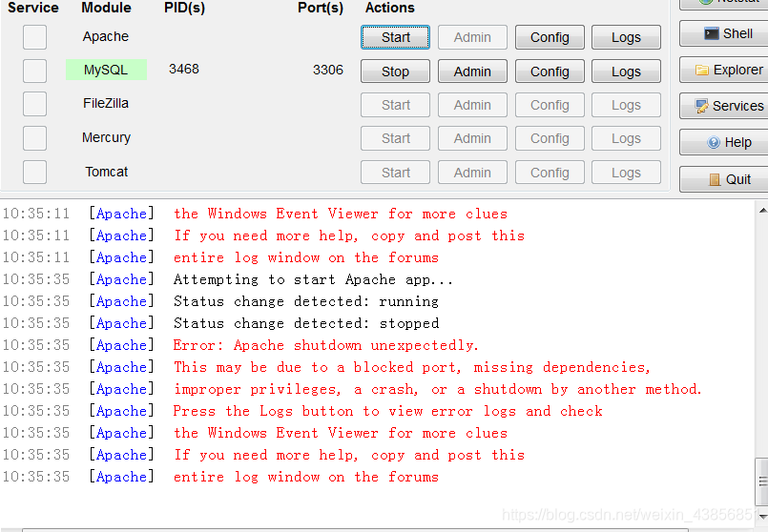This screenshot has width=768, height=532.
Task: Open Apache Config
Action: [x=550, y=37]
